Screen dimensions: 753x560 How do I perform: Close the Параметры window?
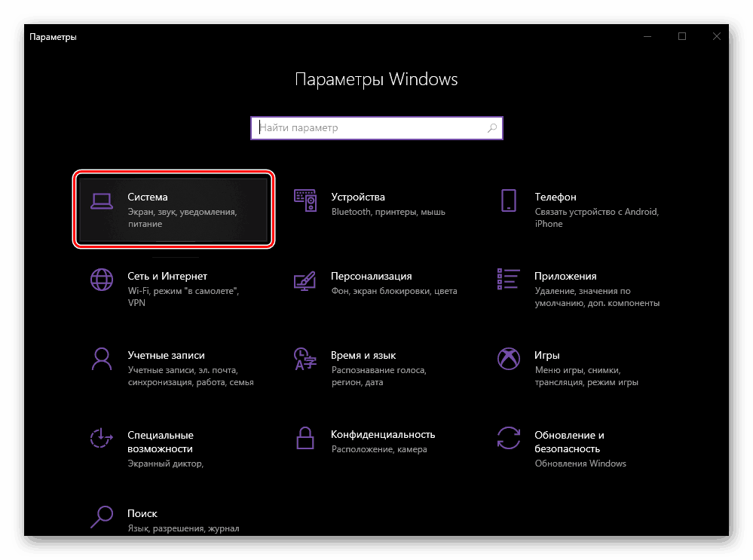717,36
